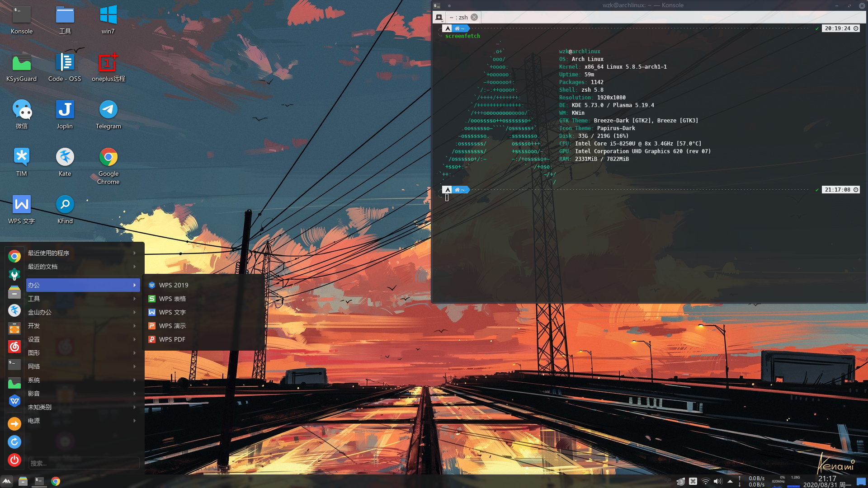This screenshot has width=868, height=488.
Task: Click the launcher search field
Action: [x=84, y=463]
